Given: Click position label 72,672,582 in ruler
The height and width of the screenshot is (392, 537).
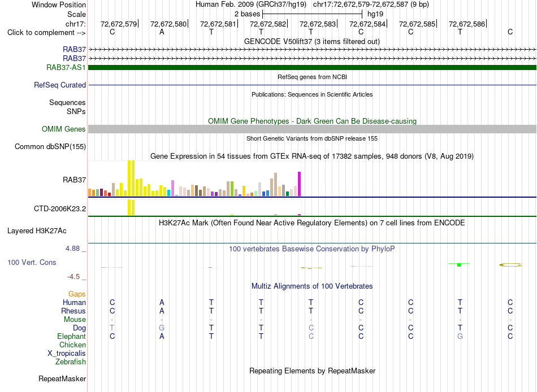Looking at the screenshot, I should pos(268,24).
